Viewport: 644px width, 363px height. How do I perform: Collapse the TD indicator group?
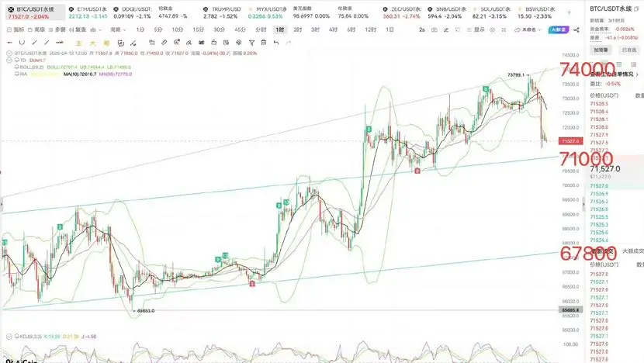(9, 60)
